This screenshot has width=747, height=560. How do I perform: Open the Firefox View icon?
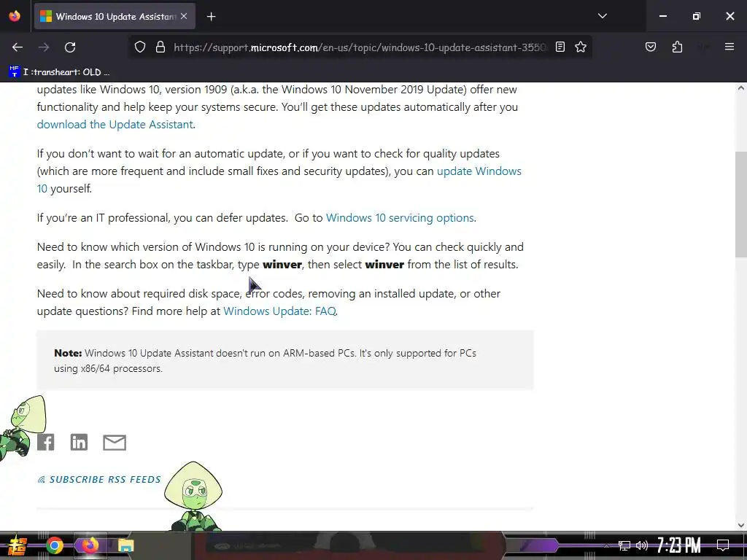[15, 16]
